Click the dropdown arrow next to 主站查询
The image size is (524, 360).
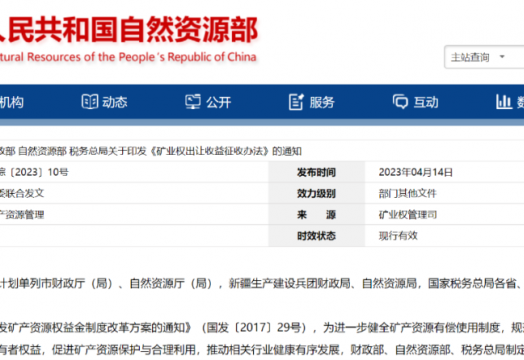pyautogui.click(x=502, y=57)
